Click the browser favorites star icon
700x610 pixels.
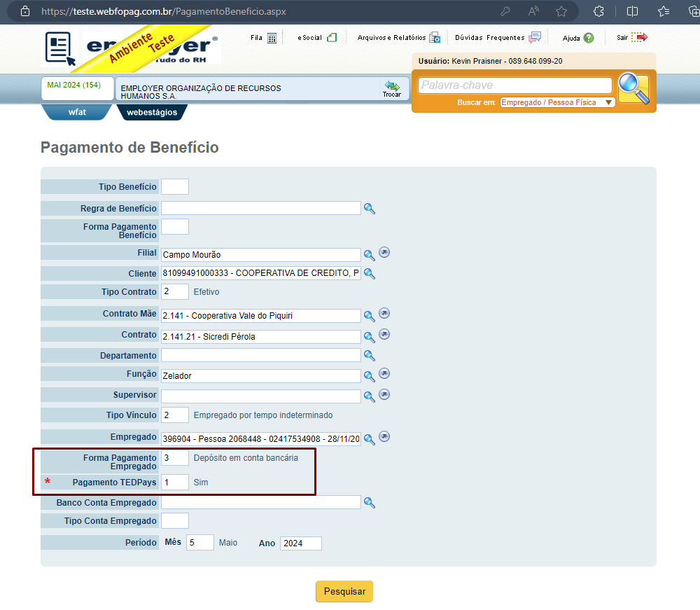coord(561,11)
